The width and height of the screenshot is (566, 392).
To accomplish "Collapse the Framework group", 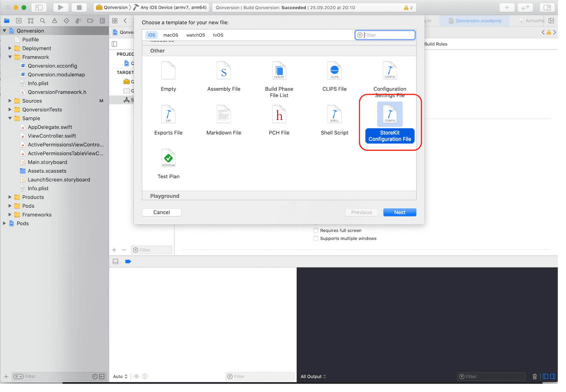I will tap(10, 57).
